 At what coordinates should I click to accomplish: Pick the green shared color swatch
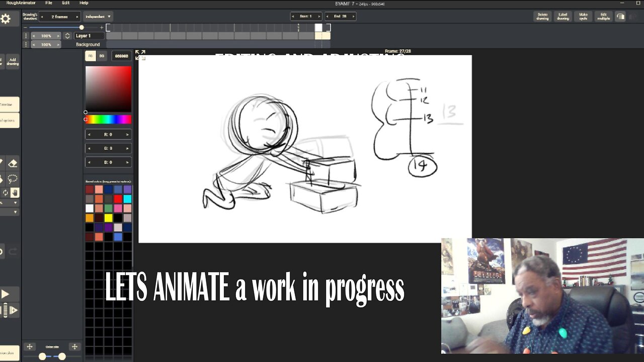(108, 208)
